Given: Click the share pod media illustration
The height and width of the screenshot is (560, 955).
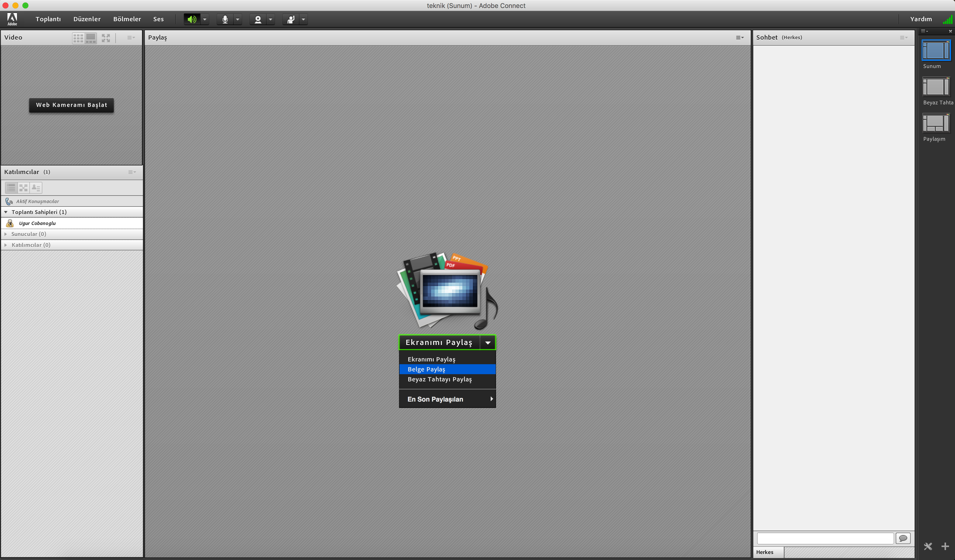Looking at the screenshot, I should (447, 291).
